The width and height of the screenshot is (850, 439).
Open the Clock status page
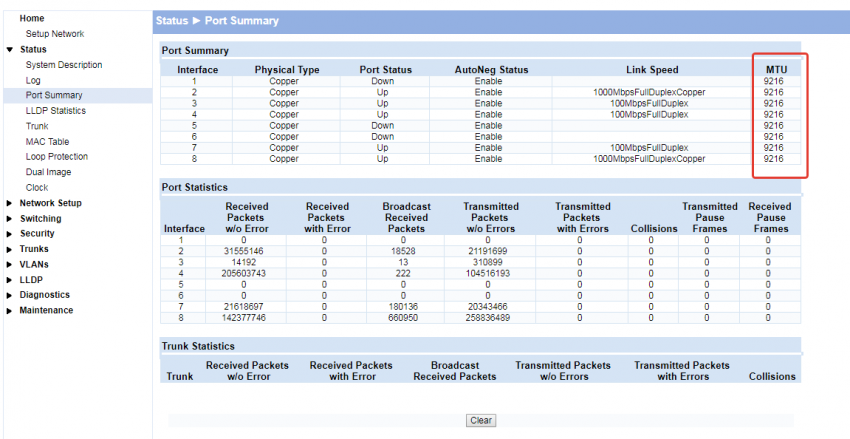coord(37,187)
